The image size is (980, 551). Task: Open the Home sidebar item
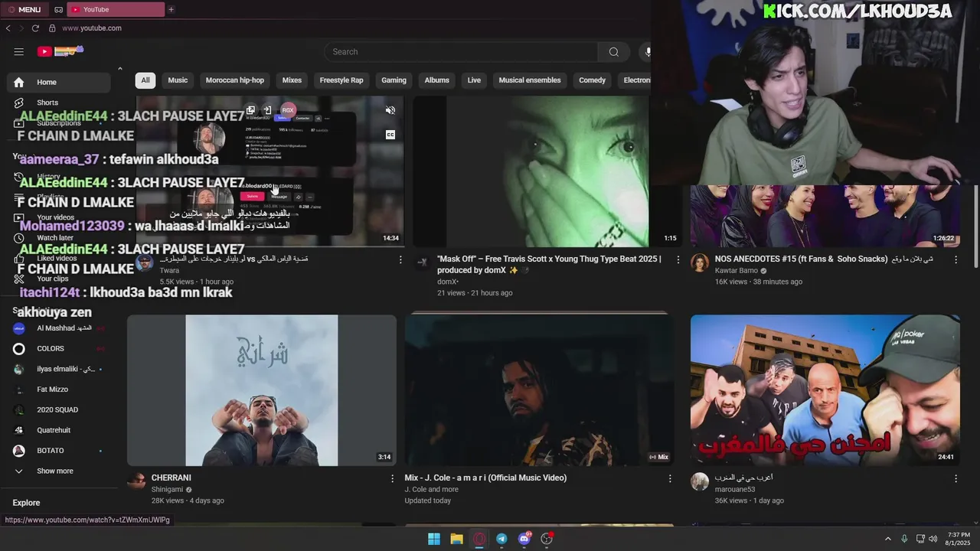click(x=58, y=82)
